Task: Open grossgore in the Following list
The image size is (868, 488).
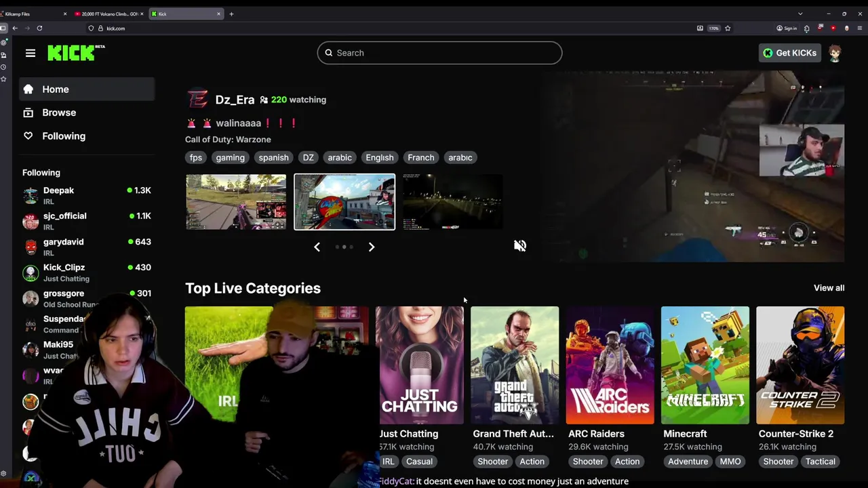Action: 87,299
